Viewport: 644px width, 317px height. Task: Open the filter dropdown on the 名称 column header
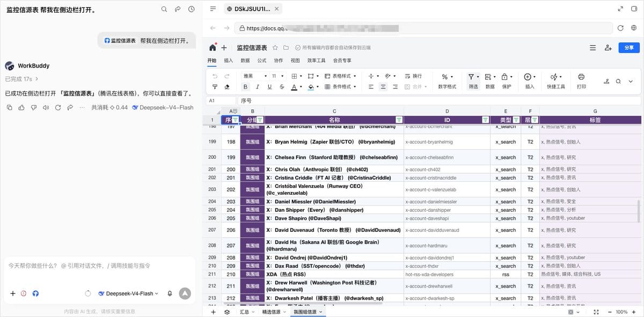[x=399, y=120]
